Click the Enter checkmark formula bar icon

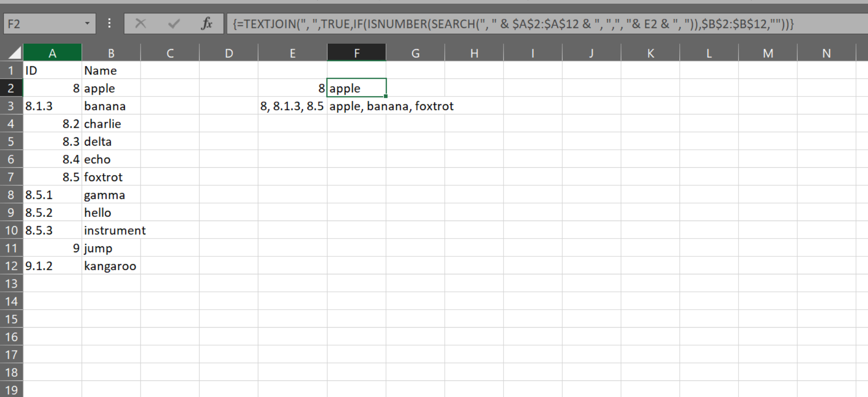(x=174, y=23)
